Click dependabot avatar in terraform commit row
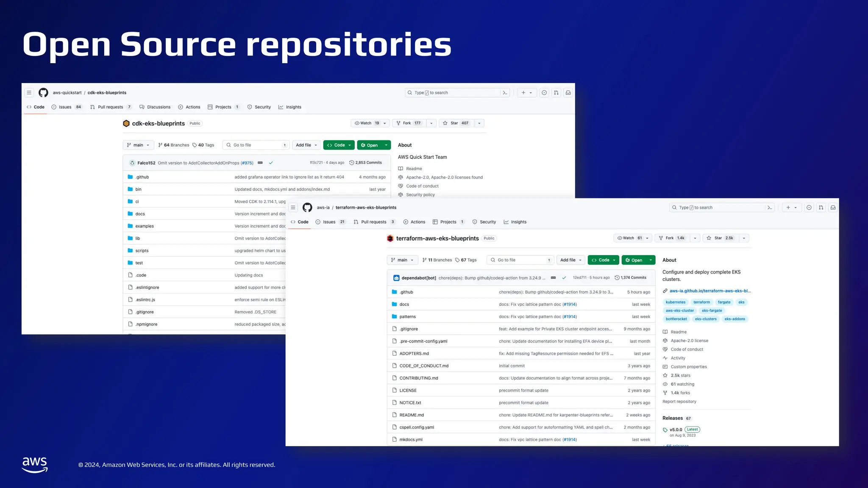 [396, 278]
